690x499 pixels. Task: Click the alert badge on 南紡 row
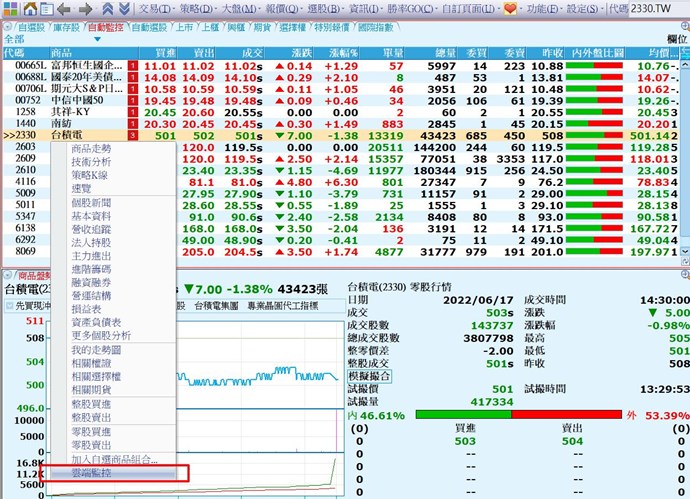click(133, 124)
